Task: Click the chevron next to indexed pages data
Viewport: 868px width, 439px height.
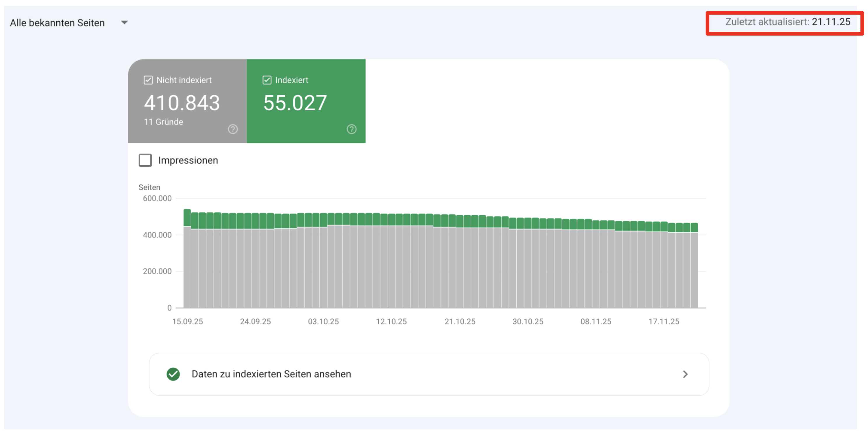Action: click(x=685, y=374)
